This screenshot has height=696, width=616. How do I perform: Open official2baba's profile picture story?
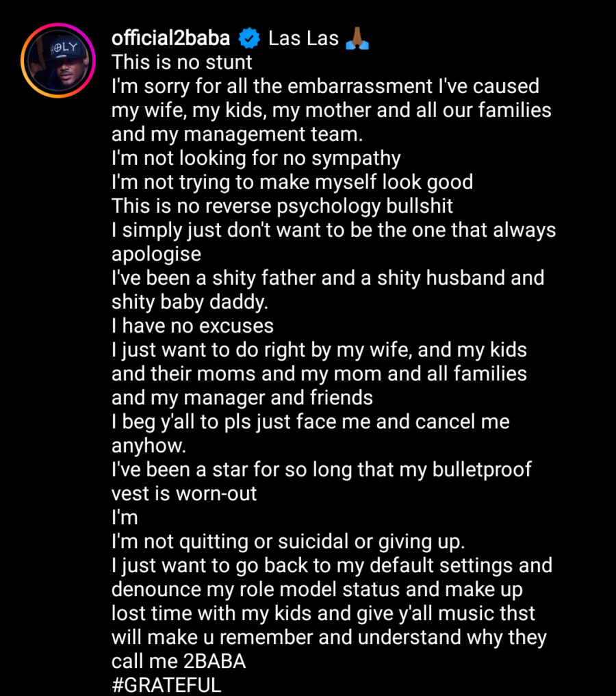pos(58,60)
